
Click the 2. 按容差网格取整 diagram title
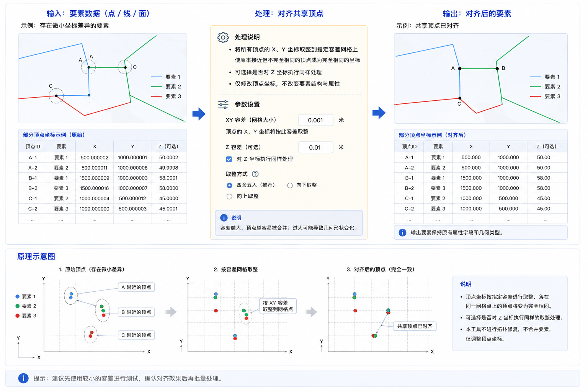click(235, 269)
